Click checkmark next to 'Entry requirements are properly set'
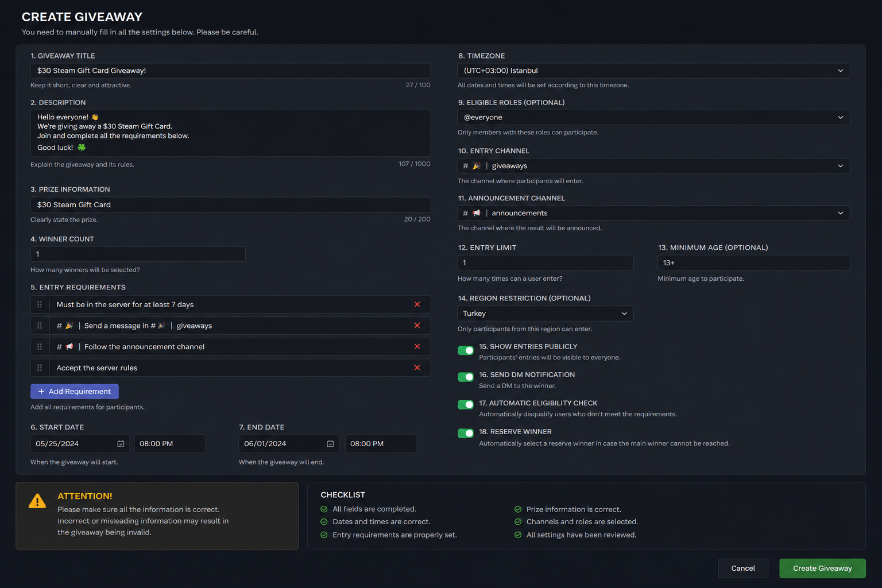 click(x=324, y=535)
